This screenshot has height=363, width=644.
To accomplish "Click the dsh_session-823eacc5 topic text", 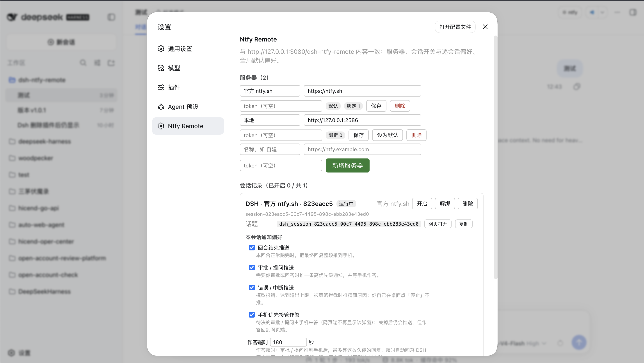I will [x=349, y=224].
